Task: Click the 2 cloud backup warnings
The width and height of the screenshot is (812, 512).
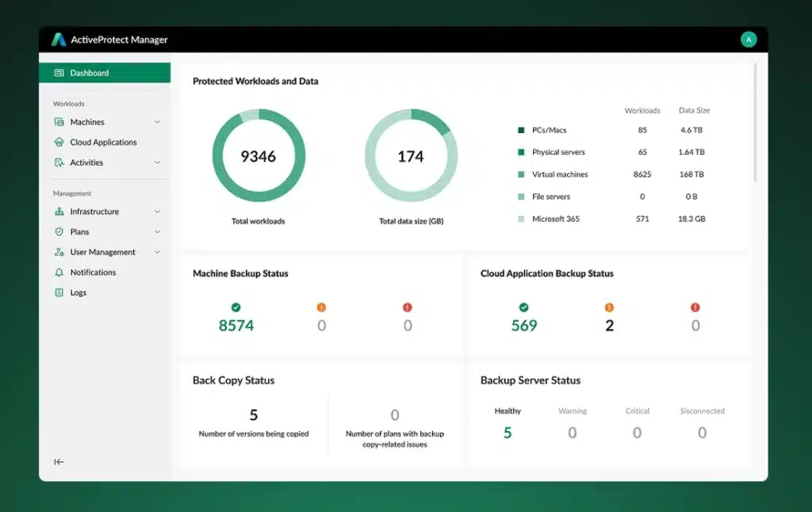Action: pos(610,326)
